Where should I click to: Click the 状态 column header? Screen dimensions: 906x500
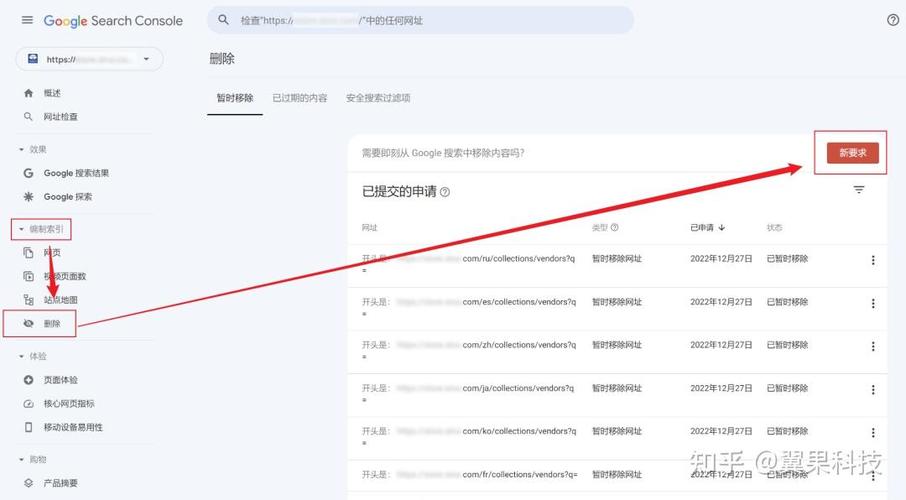[774, 228]
